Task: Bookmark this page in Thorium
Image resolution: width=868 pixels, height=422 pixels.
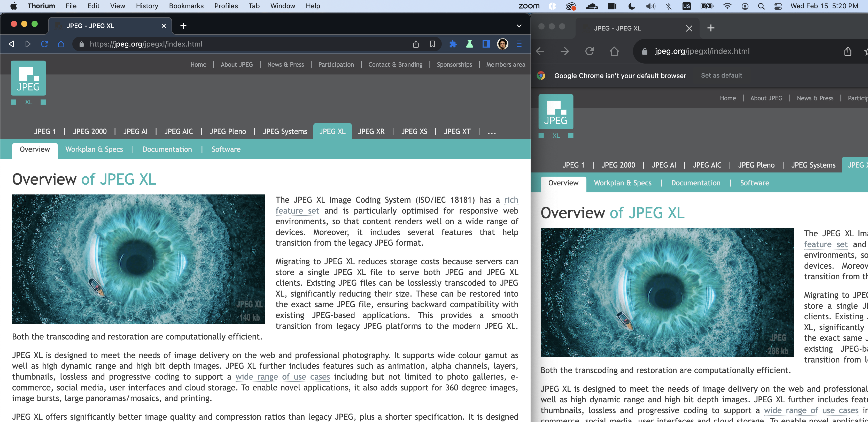Action: (432, 44)
